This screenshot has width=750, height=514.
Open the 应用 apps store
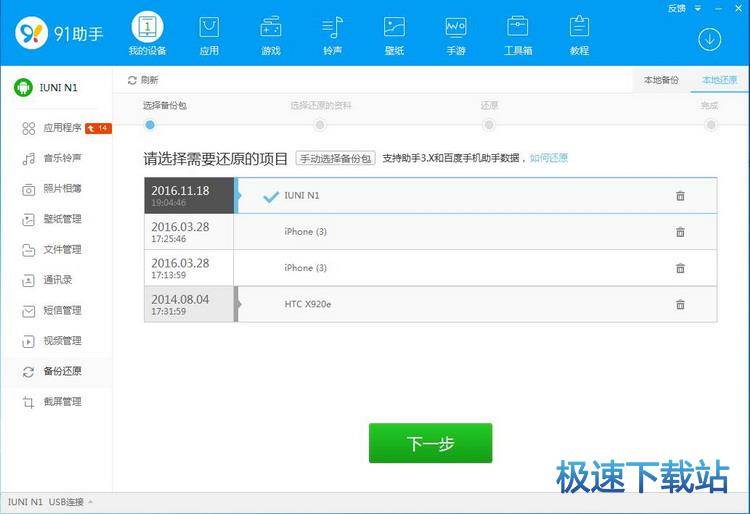tap(209, 36)
